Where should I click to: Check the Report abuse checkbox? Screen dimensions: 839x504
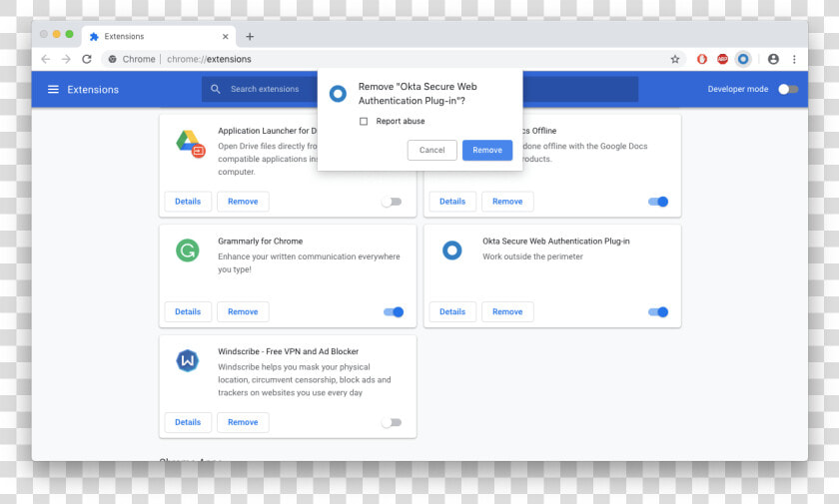364,122
